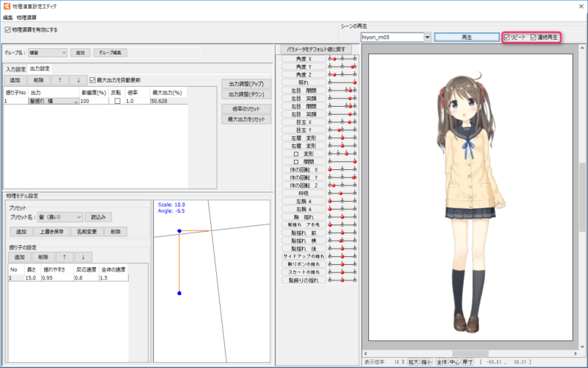Screen dimensions: 588x368
Task: Click the 拡大 zoom-in button
Action: click(413, 362)
